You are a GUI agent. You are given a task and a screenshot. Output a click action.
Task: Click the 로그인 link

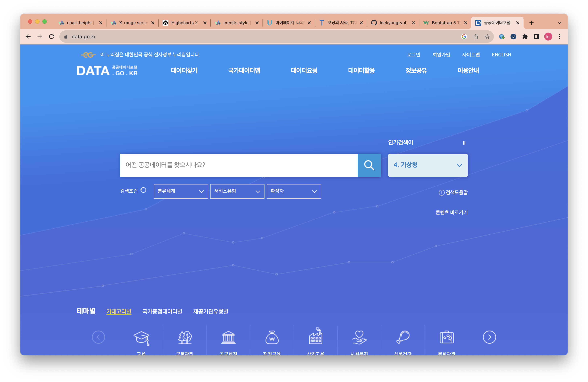click(414, 55)
